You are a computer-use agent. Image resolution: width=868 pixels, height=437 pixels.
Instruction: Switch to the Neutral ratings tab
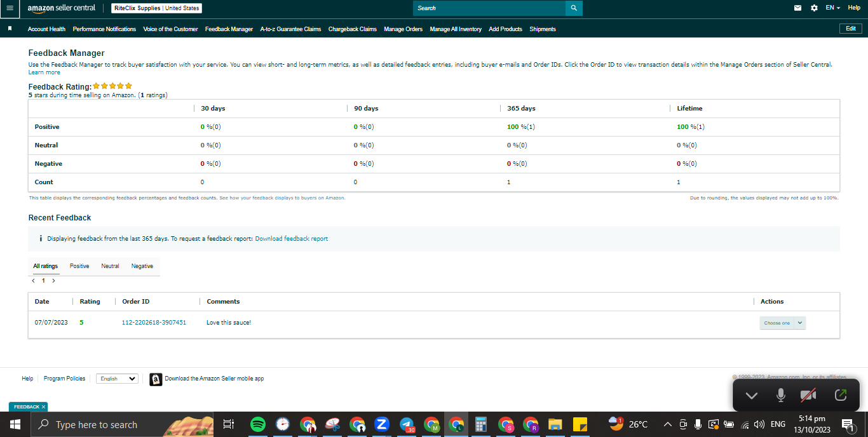tap(110, 266)
